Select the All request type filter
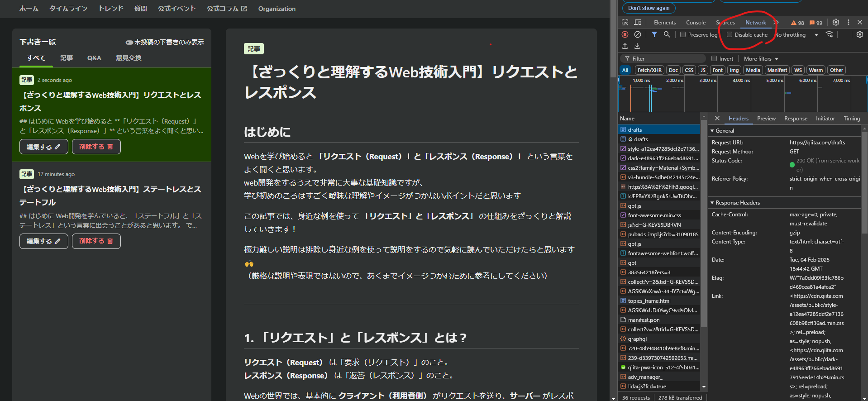Screen dimensions: 868x401 625,70
